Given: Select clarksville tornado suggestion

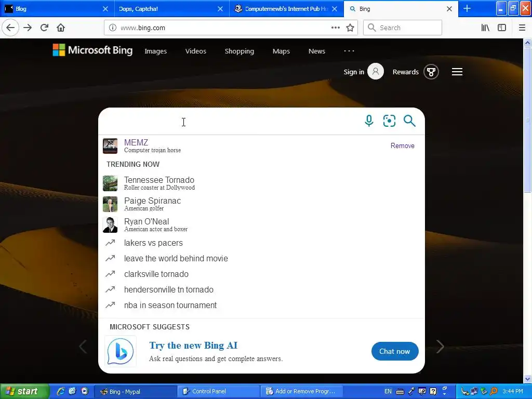Looking at the screenshot, I should (x=261, y=274).
